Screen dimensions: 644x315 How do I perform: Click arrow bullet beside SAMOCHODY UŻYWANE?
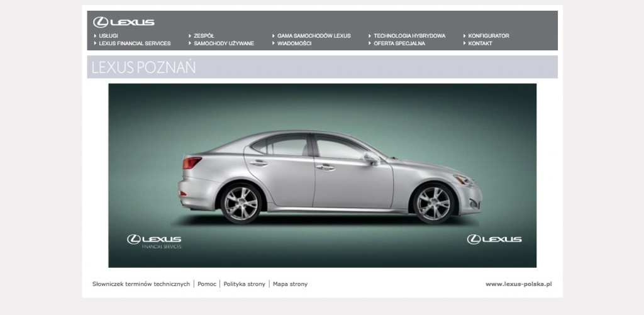pos(190,43)
